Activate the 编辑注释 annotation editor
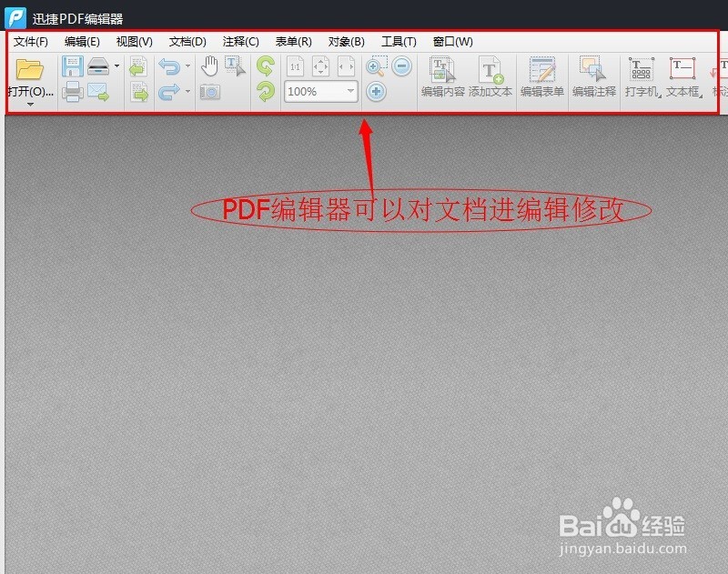 point(592,77)
